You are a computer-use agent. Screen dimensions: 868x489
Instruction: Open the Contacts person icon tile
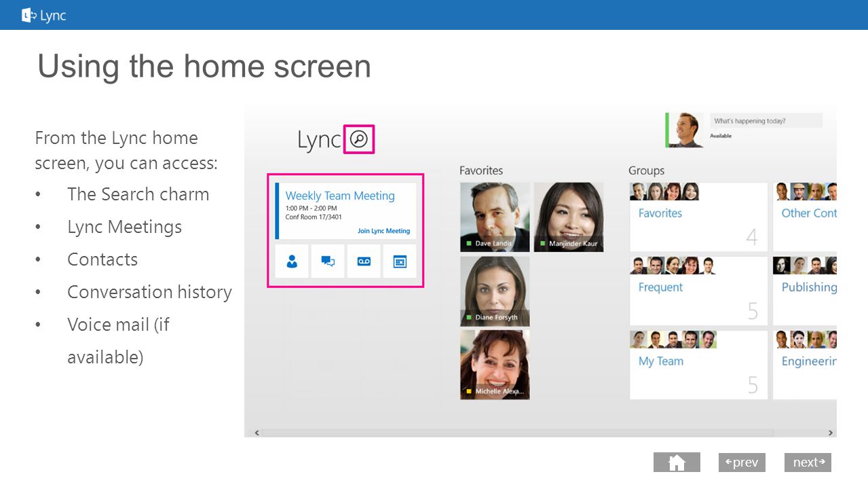(292, 261)
